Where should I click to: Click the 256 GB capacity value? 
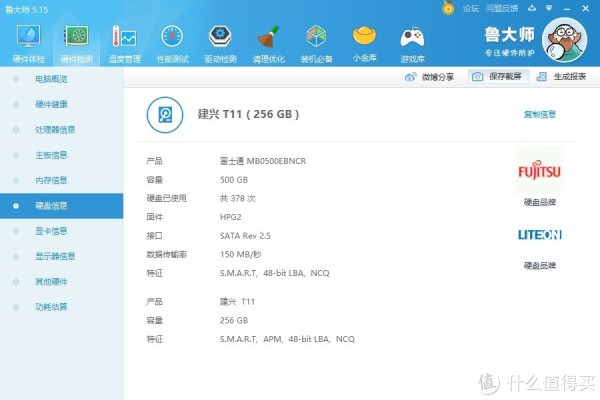(234, 320)
